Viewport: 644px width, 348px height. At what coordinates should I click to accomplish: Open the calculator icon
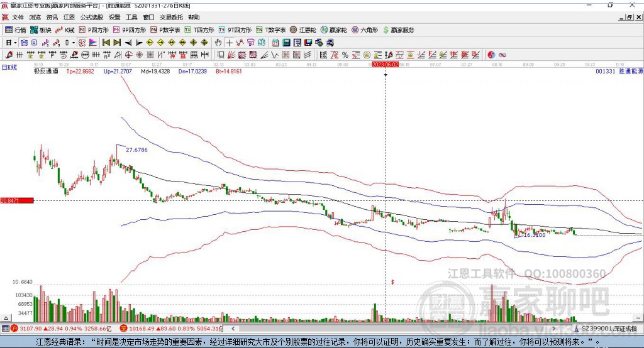pos(286,43)
